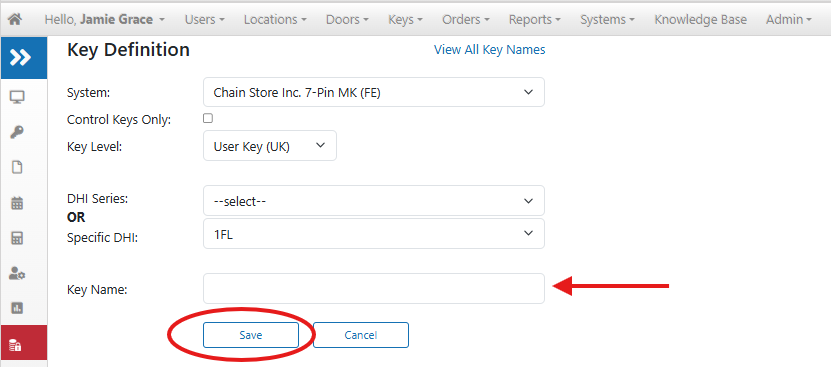Open the Keys menu
Viewport: 831px width, 367px height.
[405, 20]
